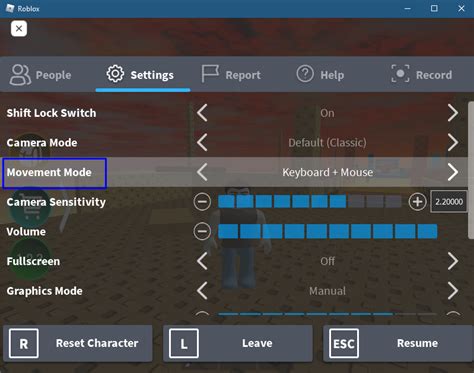Click the L key icon
Image resolution: width=474 pixels, height=373 pixels.
pyautogui.click(x=184, y=343)
